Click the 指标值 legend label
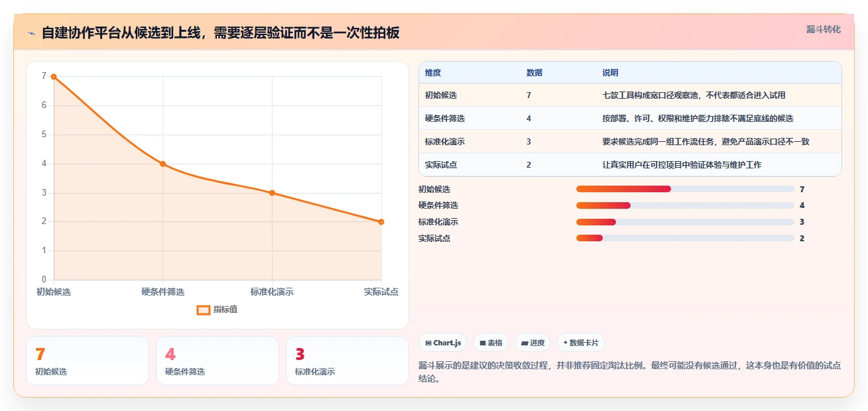Screen dimensions: 868x411 [x=225, y=310]
